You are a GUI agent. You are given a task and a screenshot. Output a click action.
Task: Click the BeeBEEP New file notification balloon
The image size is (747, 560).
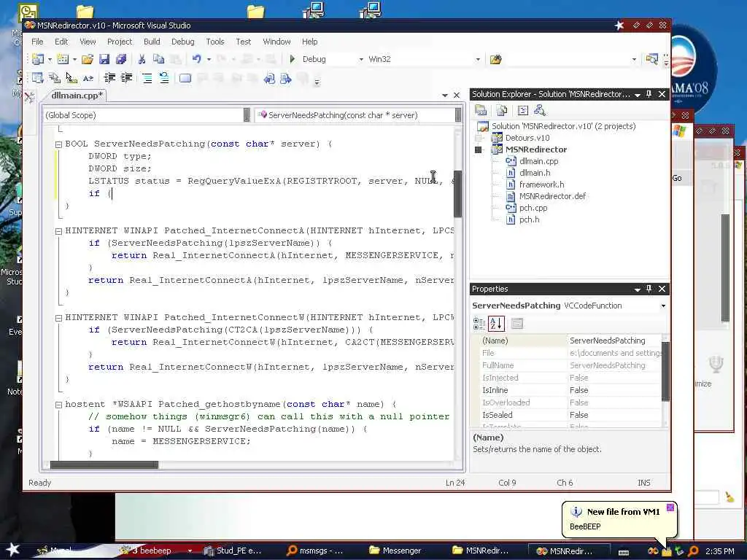tap(619, 519)
